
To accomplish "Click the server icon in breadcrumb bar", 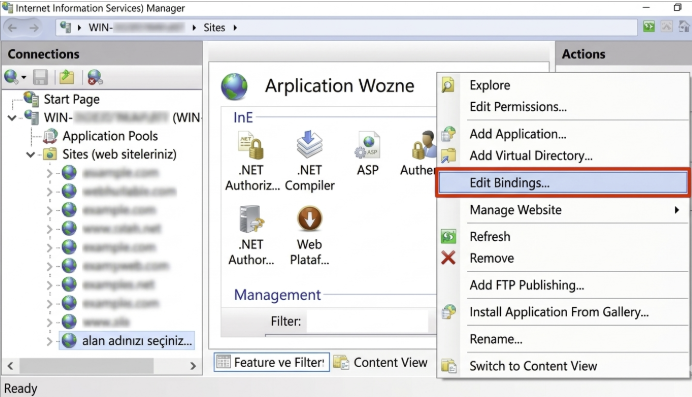I will tap(65, 27).
